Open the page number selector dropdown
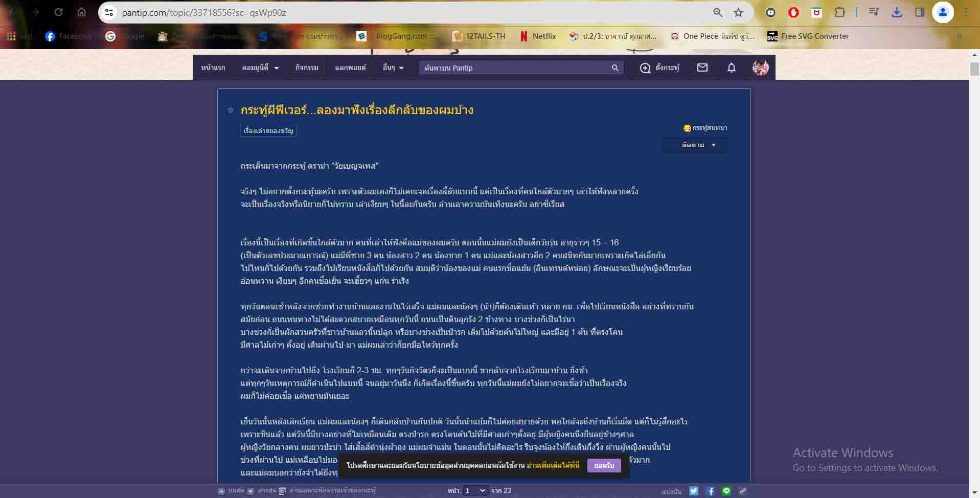Image resolution: width=980 pixels, height=498 pixels. (x=475, y=491)
